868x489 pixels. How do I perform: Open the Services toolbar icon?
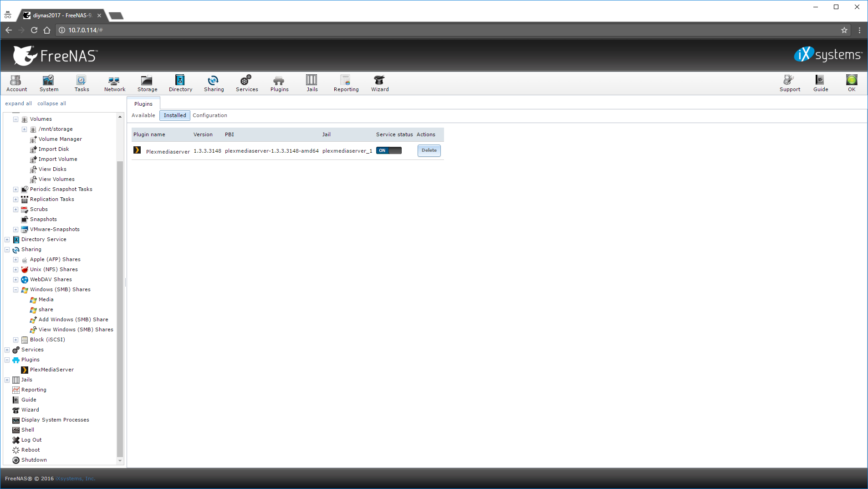pos(247,83)
